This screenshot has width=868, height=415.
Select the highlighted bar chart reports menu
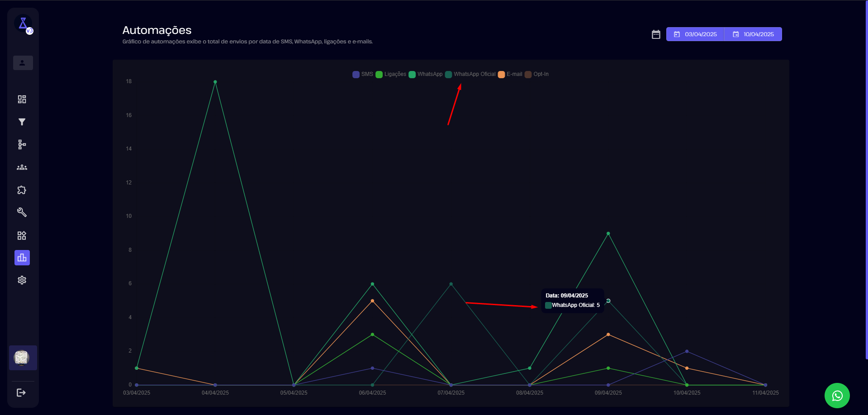[22, 258]
